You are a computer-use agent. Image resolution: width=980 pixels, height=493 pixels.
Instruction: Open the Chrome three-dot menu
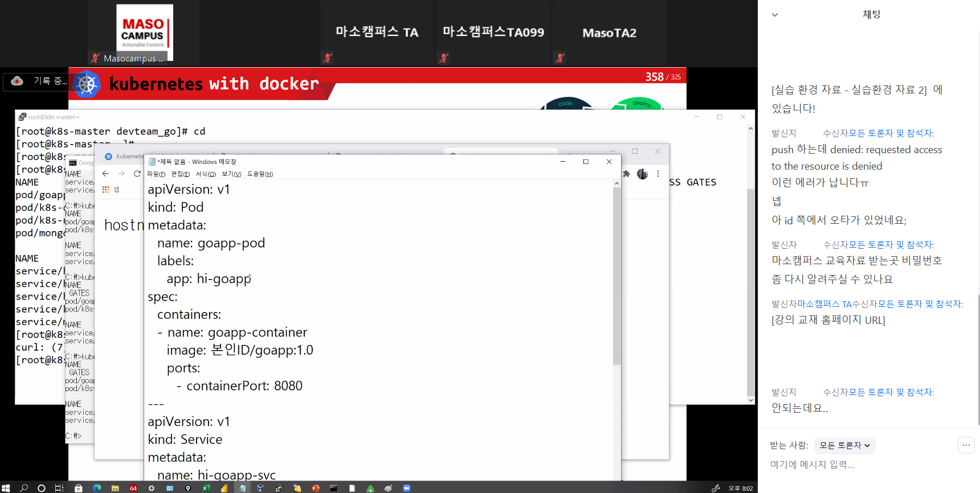pyautogui.click(x=658, y=174)
